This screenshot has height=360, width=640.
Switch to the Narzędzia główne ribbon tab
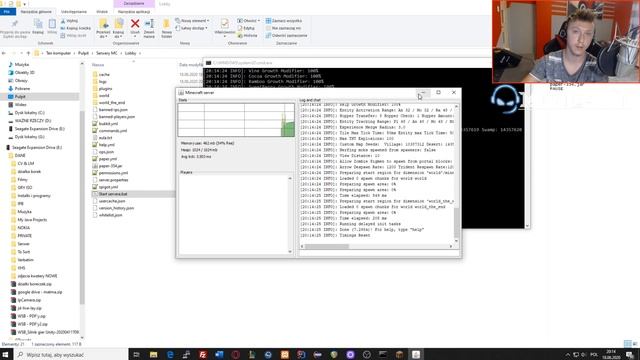click(36, 12)
